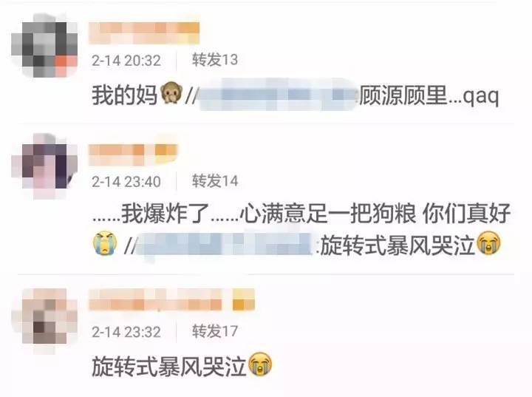Open the second commenter's pixelated avatar
This screenshot has height=397, width=532.
coord(44,165)
